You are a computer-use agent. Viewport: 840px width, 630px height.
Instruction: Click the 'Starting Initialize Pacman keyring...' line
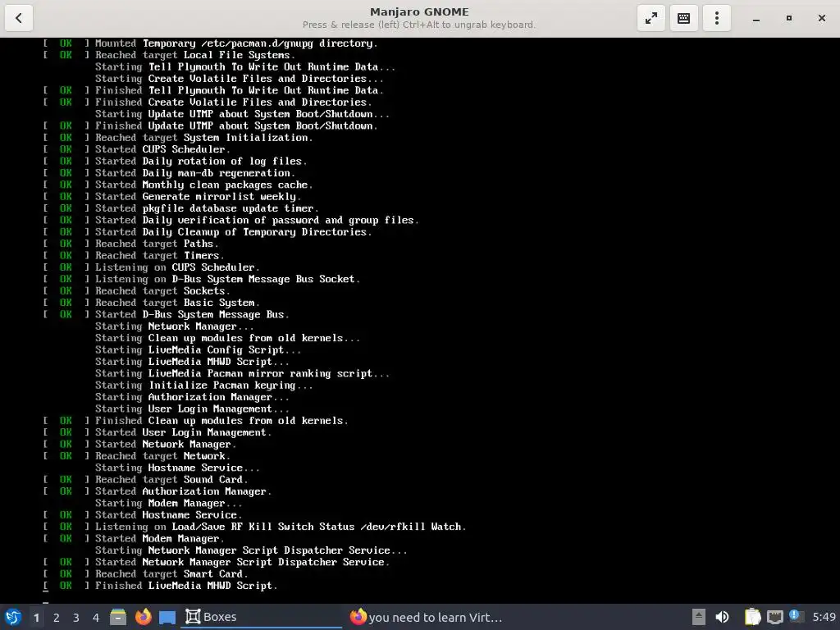(204, 386)
